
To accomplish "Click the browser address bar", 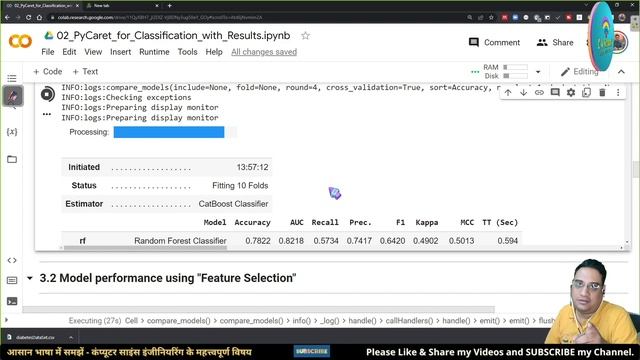I will 257,18.
